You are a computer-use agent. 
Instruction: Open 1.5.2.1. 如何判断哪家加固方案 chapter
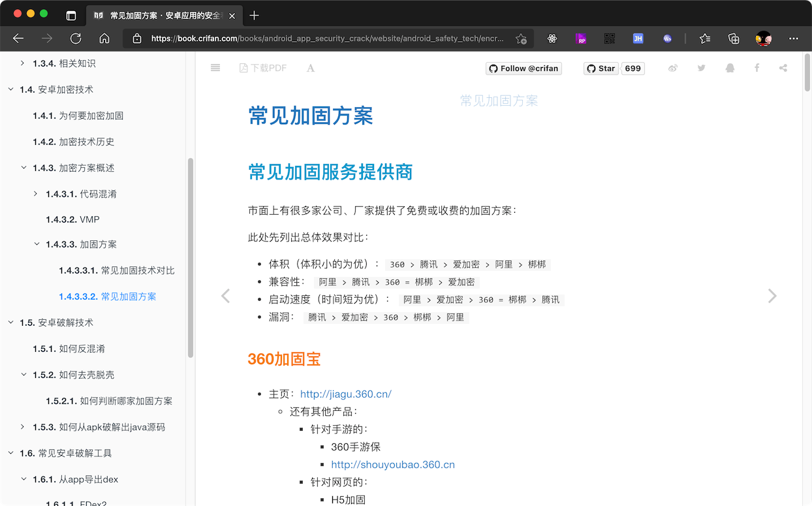pyautogui.click(x=109, y=401)
